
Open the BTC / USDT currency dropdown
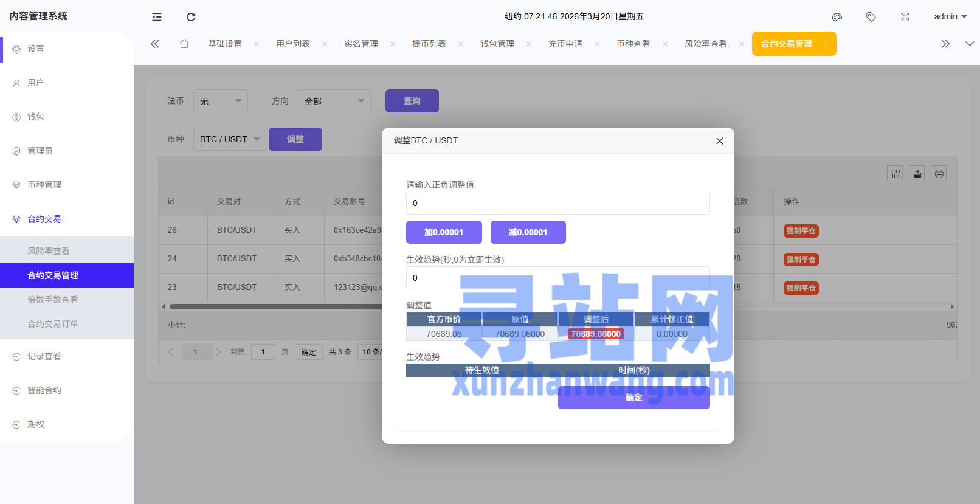pyautogui.click(x=229, y=139)
